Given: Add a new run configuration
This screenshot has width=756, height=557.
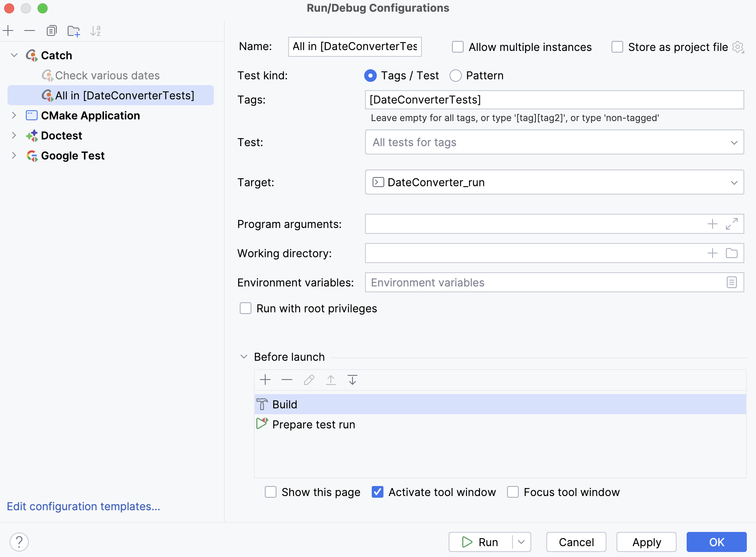Looking at the screenshot, I should pos(9,30).
